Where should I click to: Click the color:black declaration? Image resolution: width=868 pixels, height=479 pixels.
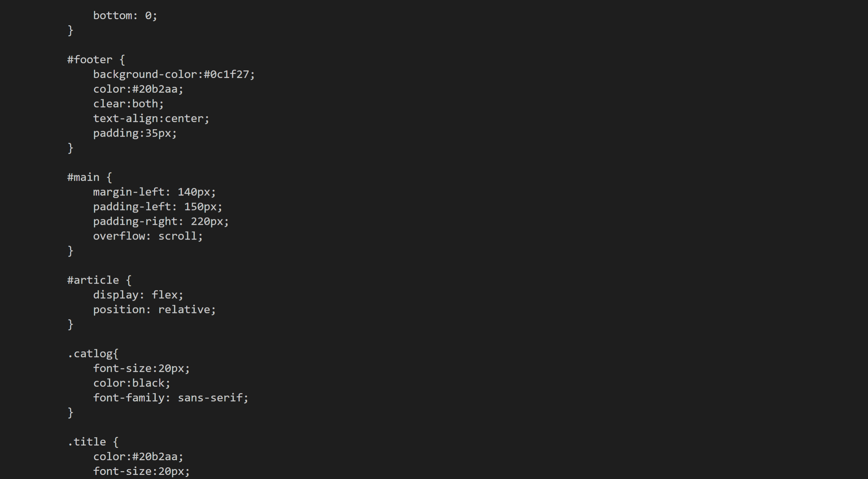(x=132, y=384)
